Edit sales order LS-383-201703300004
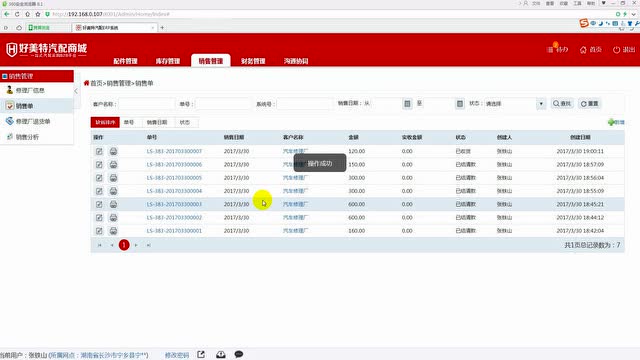Image resolution: width=640 pixels, height=360 pixels. pyautogui.click(x=99, y=191)
